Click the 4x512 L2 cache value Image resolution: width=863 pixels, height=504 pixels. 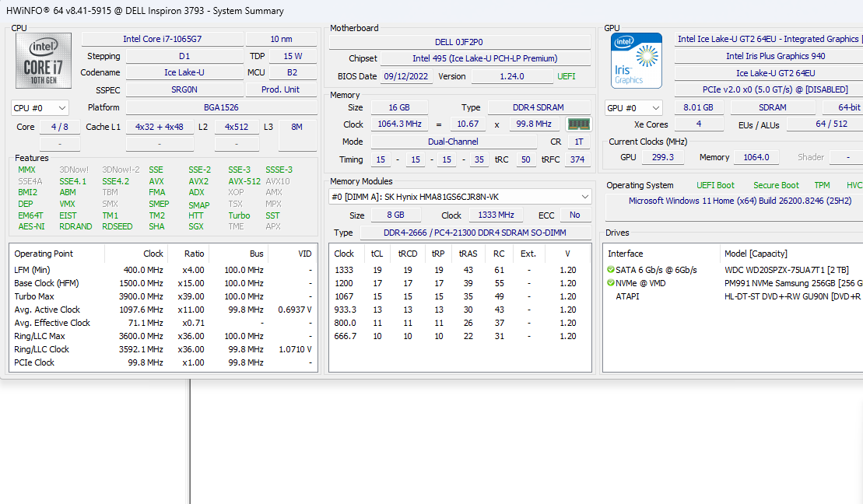point(237,127)
